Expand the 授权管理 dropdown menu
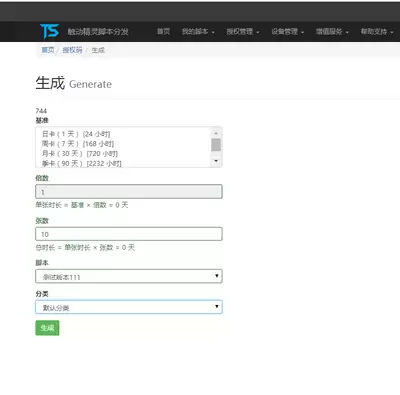This screenshot has width=400, height=395. tap(243, 32)
